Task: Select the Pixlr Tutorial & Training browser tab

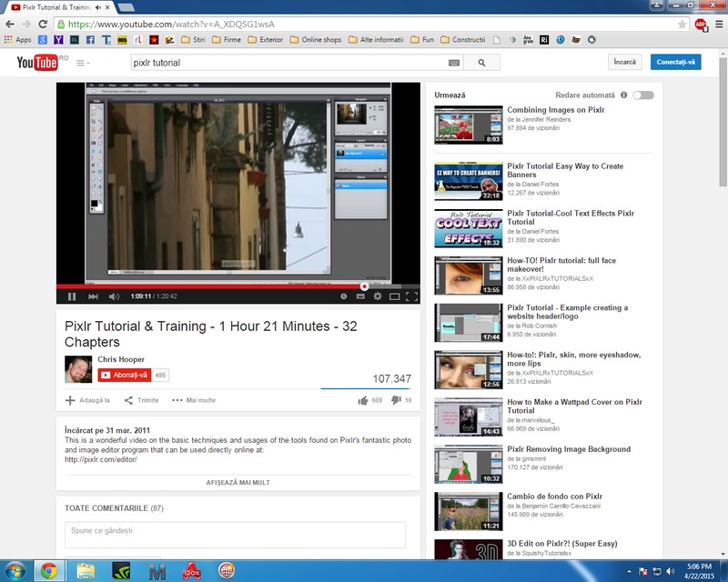Action: click(x=61, y=7)
